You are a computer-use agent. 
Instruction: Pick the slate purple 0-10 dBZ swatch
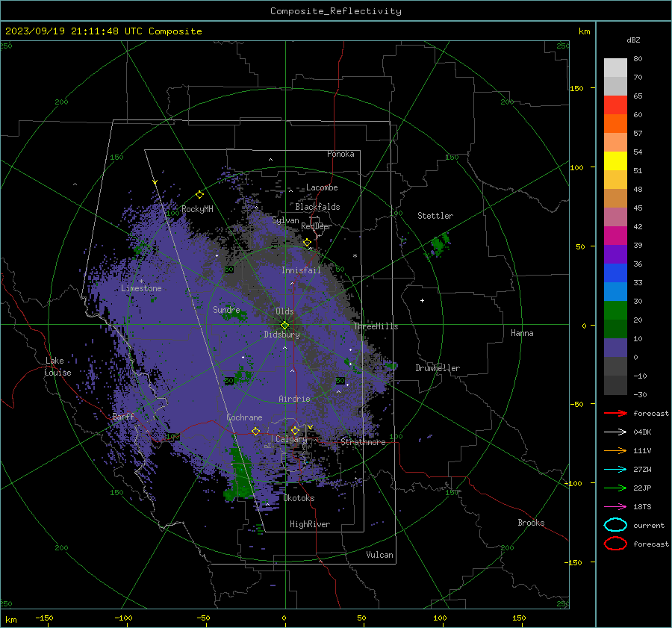point(615,348)
